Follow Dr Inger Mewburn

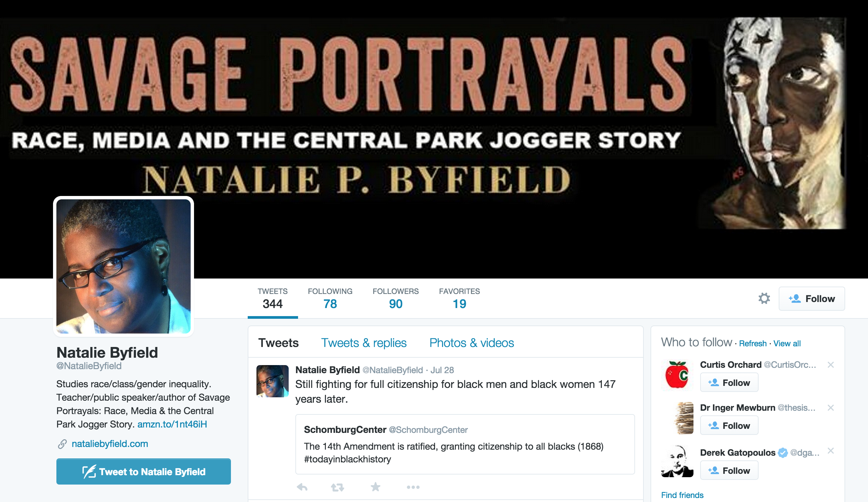[x=729, y=425]
